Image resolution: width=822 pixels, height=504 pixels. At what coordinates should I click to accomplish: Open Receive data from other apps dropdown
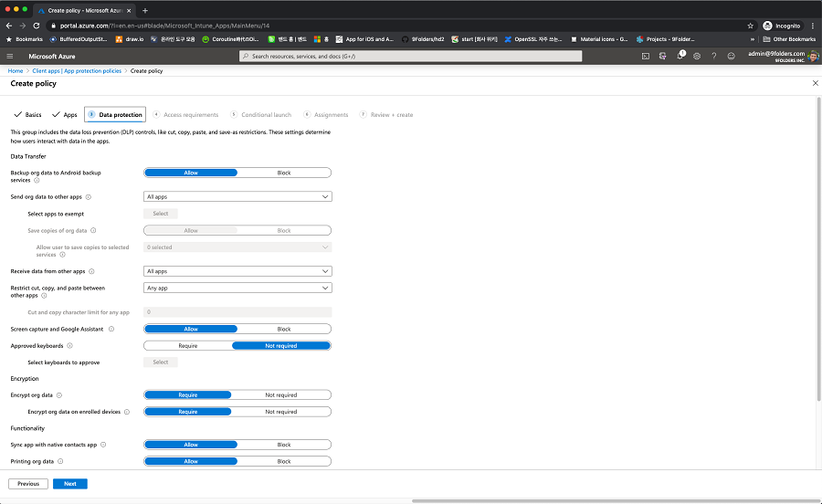(x=237, y=271)
